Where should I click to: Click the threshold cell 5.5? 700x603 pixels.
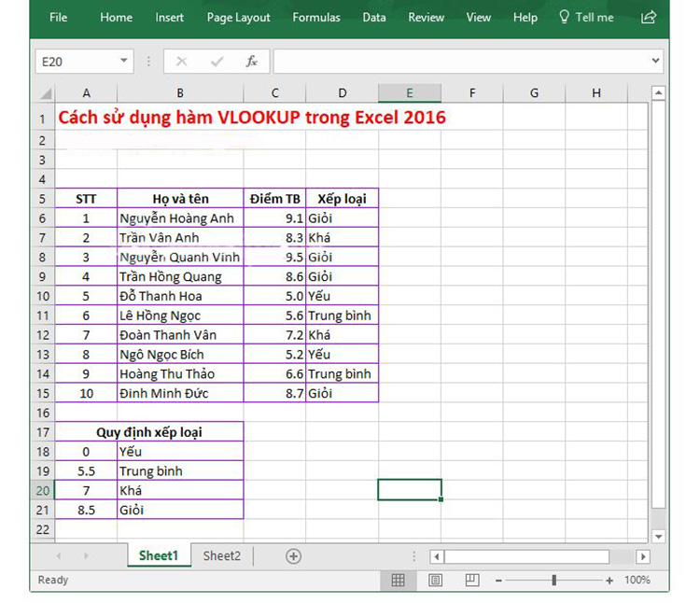[86, 471]
